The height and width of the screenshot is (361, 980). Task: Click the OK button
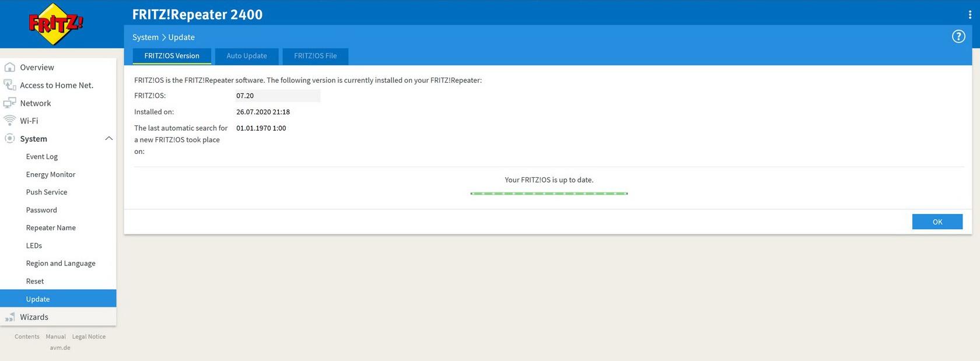tap(937, 222)
